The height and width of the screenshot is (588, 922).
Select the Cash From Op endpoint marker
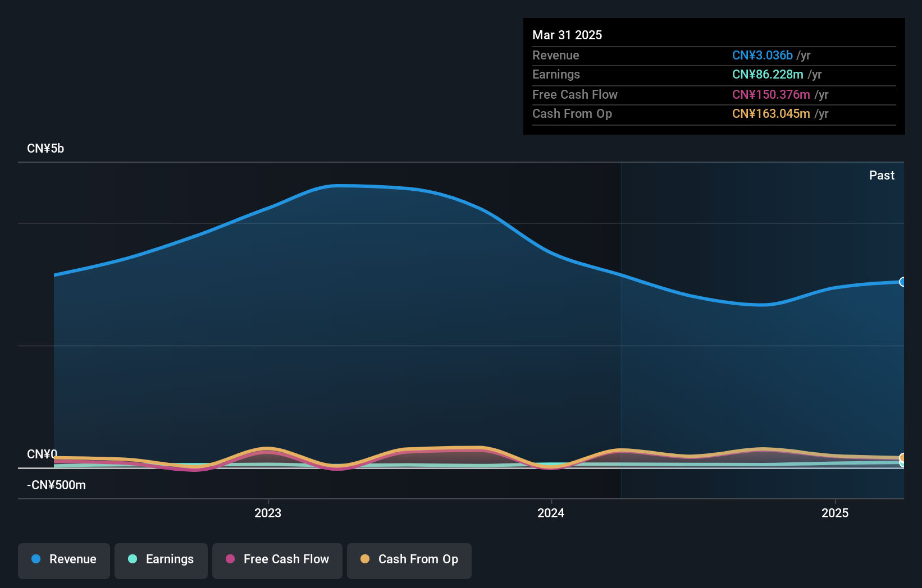click(902, 458)
